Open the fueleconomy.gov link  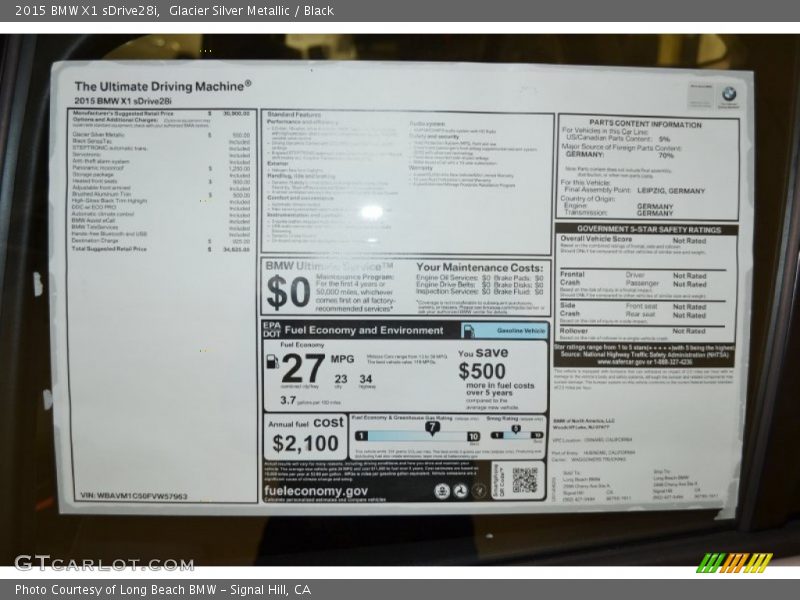point(316,491)
